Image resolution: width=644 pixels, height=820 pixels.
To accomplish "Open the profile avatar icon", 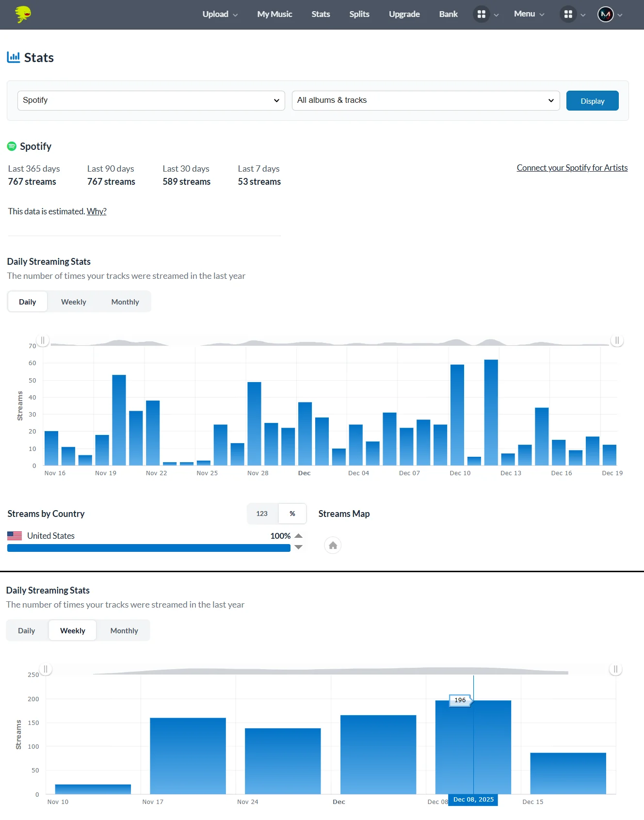I will (605, 14).
